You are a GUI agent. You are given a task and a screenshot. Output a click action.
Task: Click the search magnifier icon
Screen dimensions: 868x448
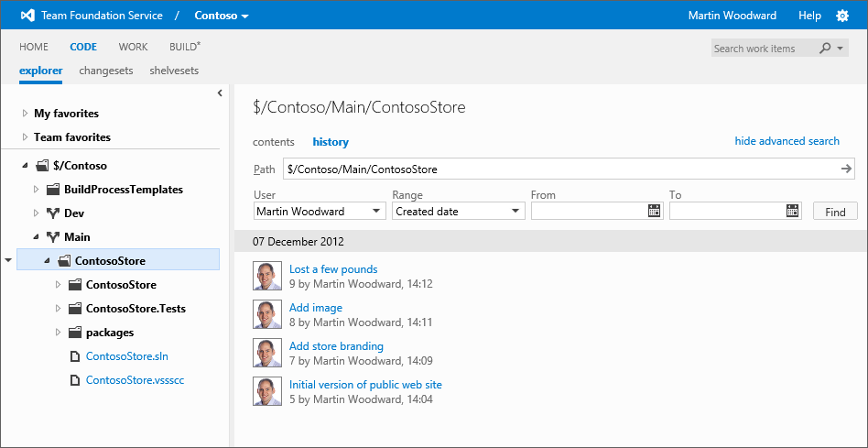click(x=825, y=49)
